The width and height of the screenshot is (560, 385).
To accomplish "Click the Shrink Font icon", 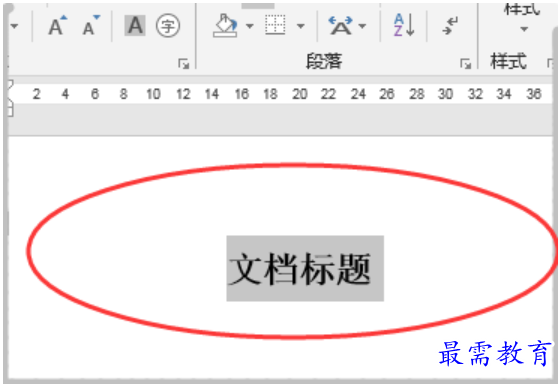I will pyautogui.click(x=91, y=26).
